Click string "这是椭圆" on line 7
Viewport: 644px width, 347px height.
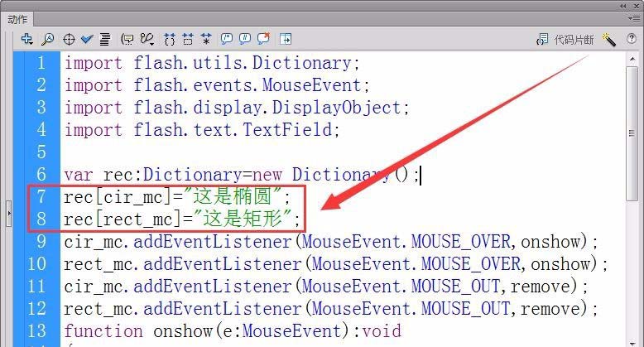233,196
